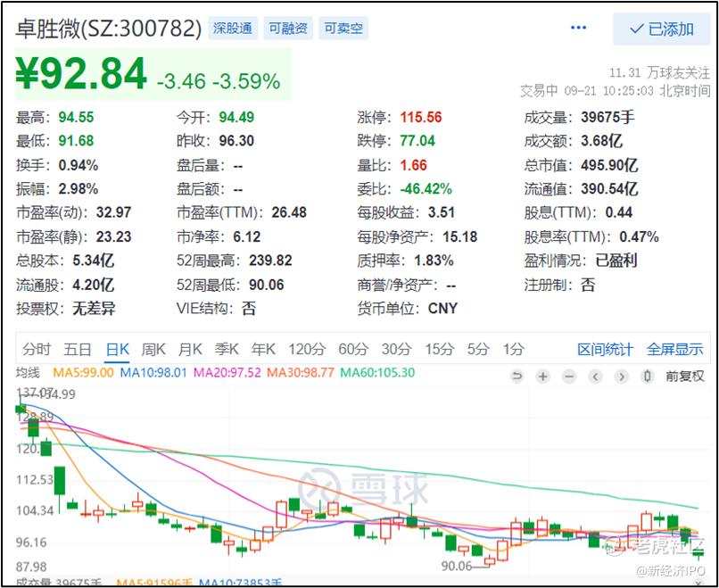Select the 月K chart tab

pyautogui.click(x=190, y=350)
